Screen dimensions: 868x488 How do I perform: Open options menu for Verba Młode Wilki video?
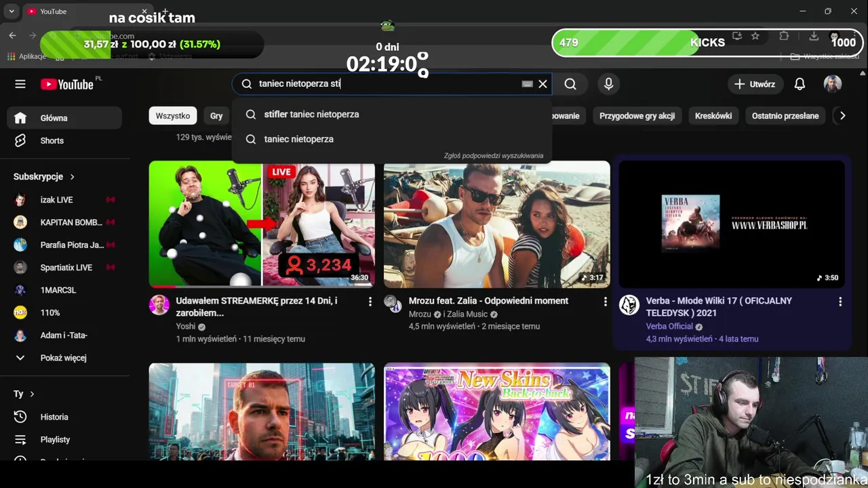coord(840,302)
